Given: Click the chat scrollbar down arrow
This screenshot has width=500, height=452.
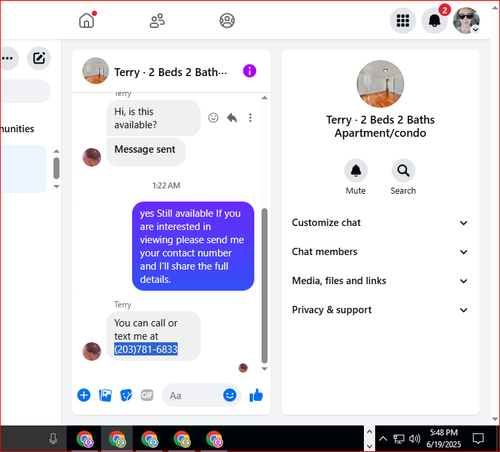Looking at the screenshot, I should tap(264, 369).
